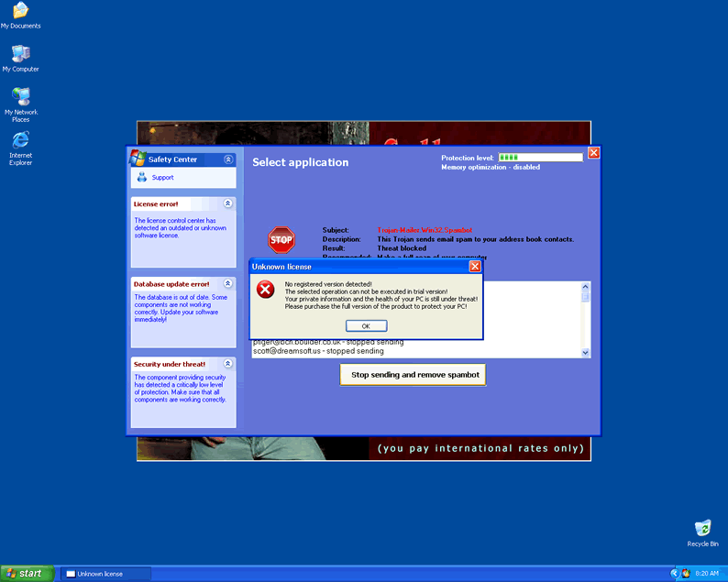
Task: Open the Support link
Action: click(162, 178)
